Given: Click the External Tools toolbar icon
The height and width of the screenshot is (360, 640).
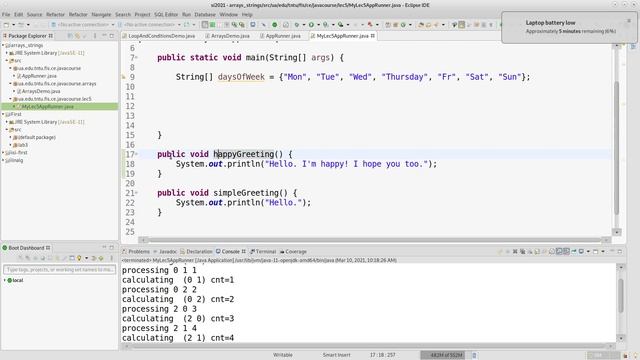Looking at the screenshot, I should (x=340, y=24).
